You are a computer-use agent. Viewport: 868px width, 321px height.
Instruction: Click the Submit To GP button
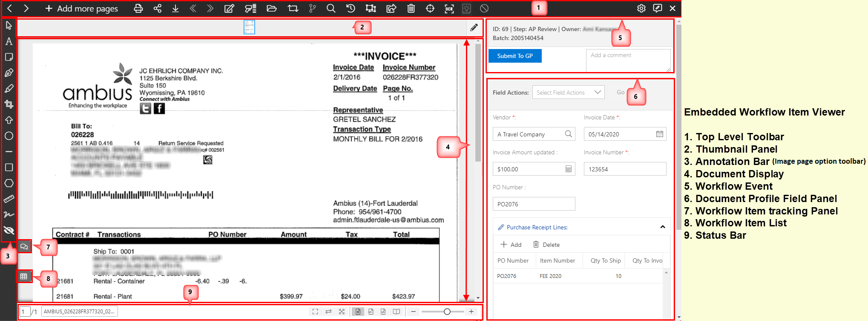(x=514, y=56)
